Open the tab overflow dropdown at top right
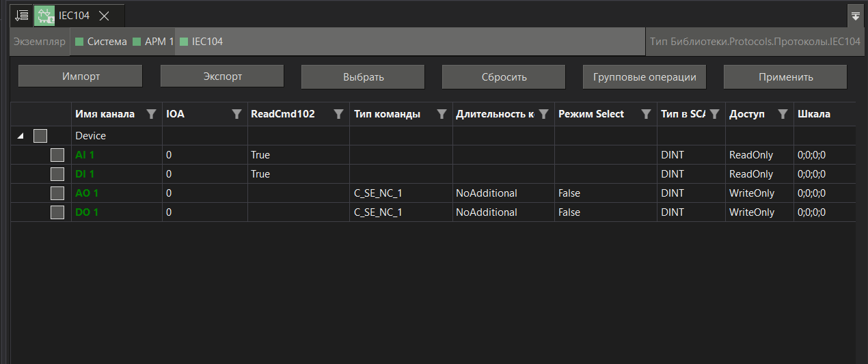868x364 pixels. coord(855,15)
